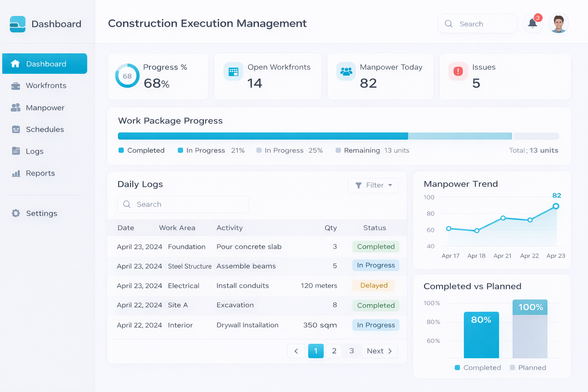The image size is (588, 392).
Task: Switch to the Dashboard sidebar item
Action: [45, 64]
